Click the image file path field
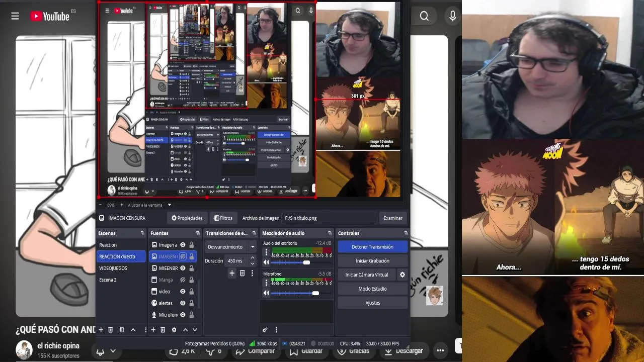Viewport: 644px width, 362px height. (330, 218)
